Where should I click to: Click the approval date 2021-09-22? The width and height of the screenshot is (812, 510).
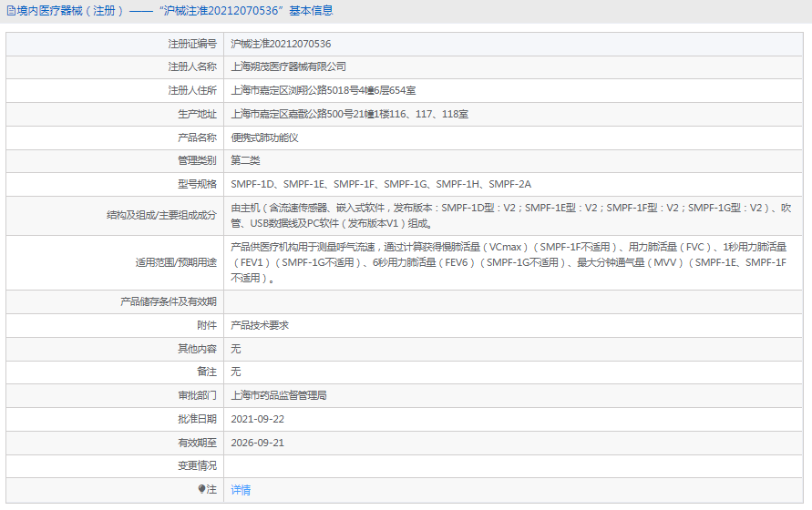pyautogui.click(x=257, y=420)
